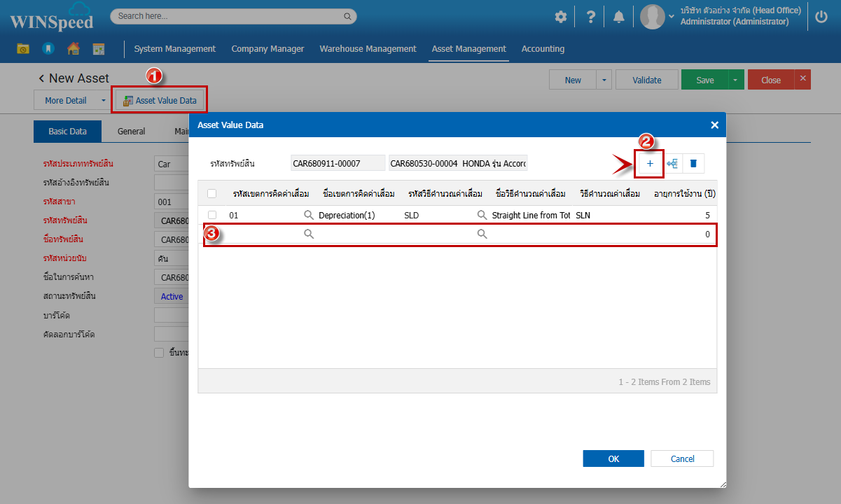
Task: Click the Cancel button
Action: pos(682,458)
